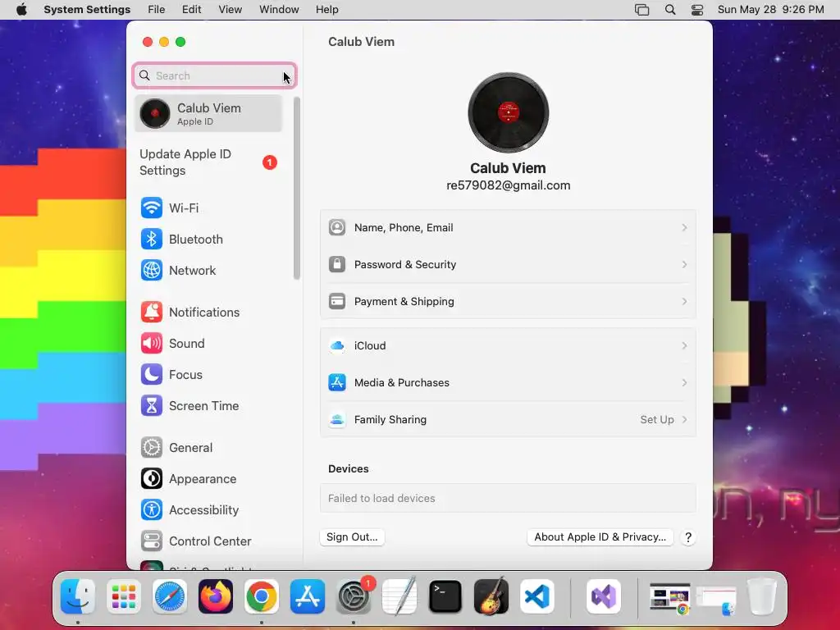This screenshot has height=630, width=840.
Task: Expand Password & Security chevron
Action: (x=684, y=265)
